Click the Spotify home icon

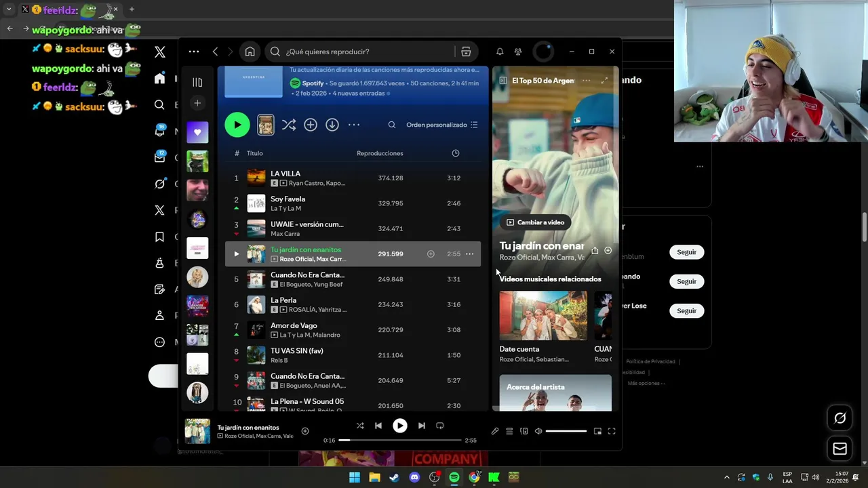click(x=250, y=52)
